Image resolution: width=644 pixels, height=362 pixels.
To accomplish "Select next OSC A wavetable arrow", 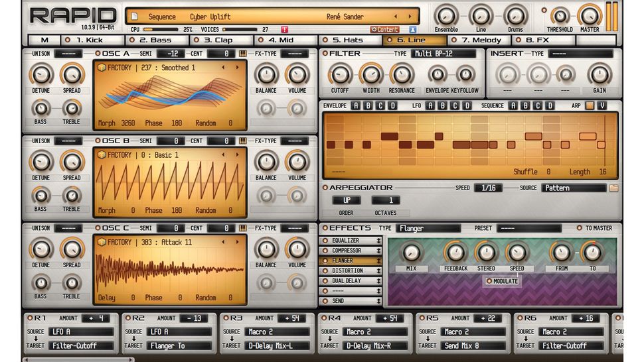I will pyautogui.click(x=237, y=68).
